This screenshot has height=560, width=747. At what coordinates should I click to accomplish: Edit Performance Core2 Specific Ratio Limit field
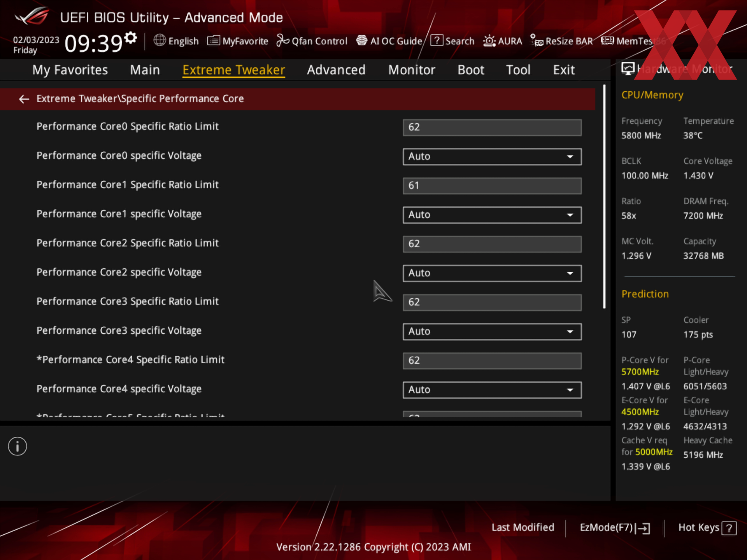point(492,244)
